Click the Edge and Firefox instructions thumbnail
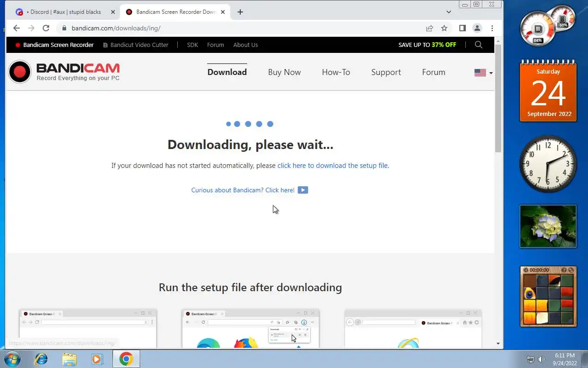 pos(250,328)
